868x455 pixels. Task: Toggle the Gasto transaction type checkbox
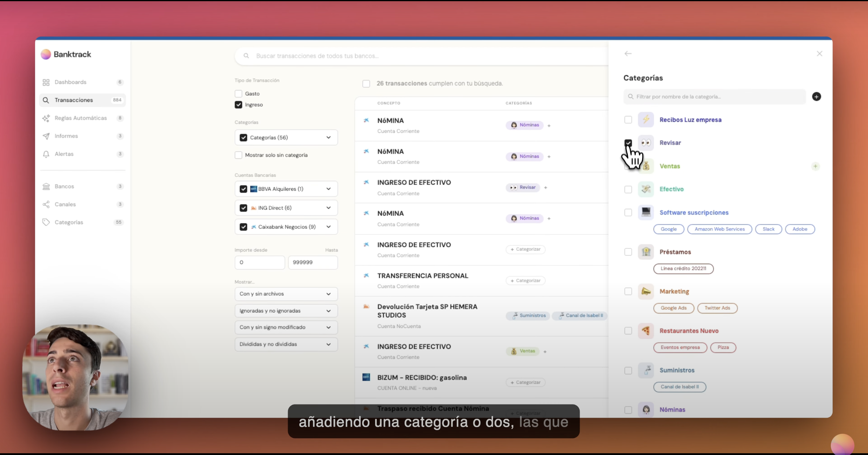pyautogui.click(x=238, y=93)
